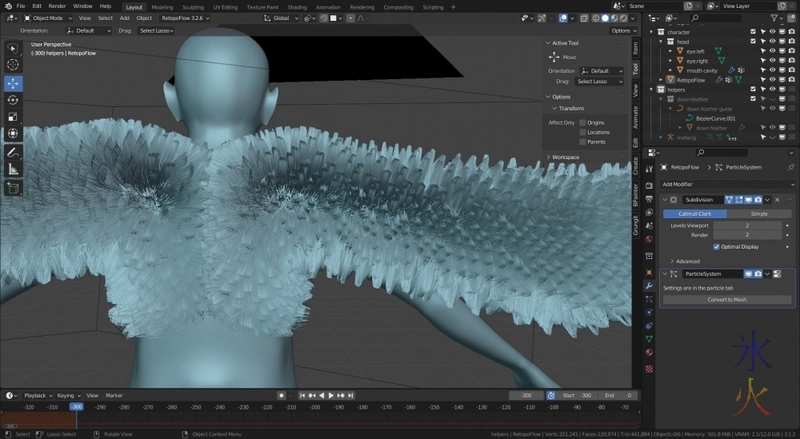Screen dimensions: 800x439
Task: Open the Material properties sphere tab
Action: point(649,352)
